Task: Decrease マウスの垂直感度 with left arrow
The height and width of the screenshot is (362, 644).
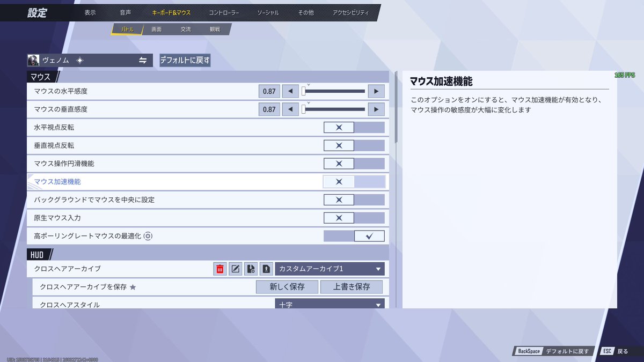Action: point(290,109)
